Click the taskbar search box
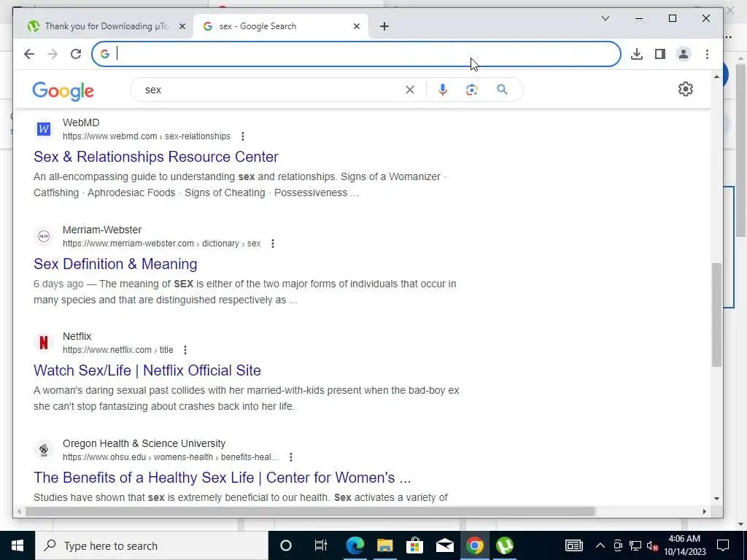 click(152, 545)
